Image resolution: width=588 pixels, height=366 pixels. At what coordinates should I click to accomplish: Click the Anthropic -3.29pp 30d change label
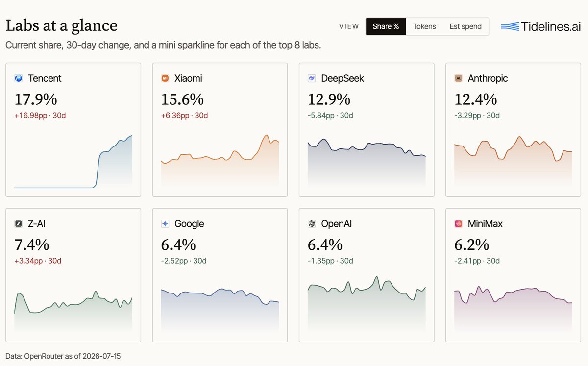477,116
